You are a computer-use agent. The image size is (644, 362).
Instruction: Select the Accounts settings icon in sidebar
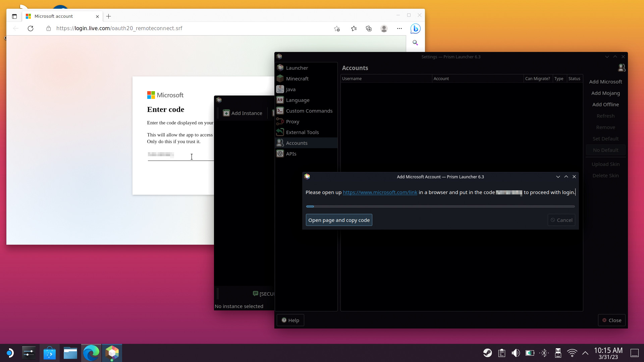coord(280,143)
